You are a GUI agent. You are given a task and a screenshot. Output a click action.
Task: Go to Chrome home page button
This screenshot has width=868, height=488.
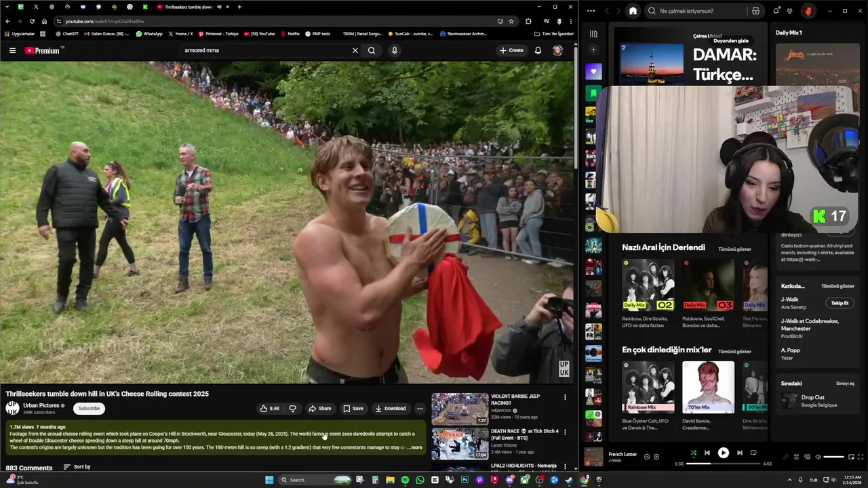tap(44, 21)
